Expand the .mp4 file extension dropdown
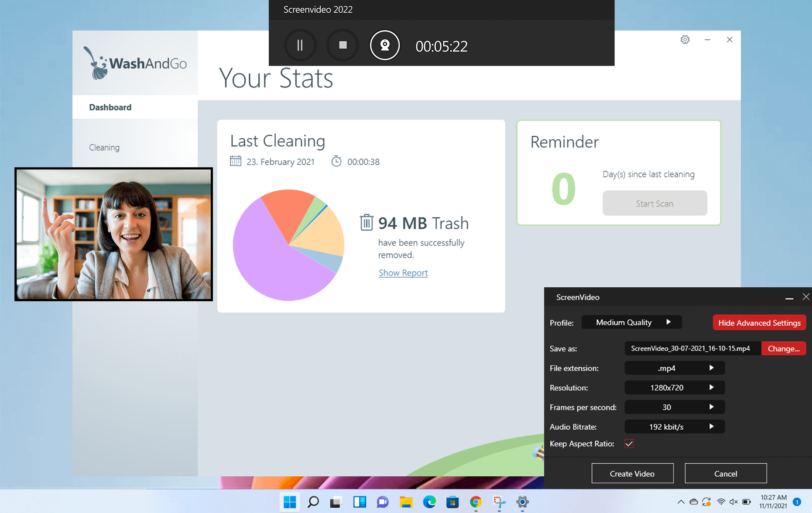The width and height of the screenshot is (812, 513). [674, 368]
